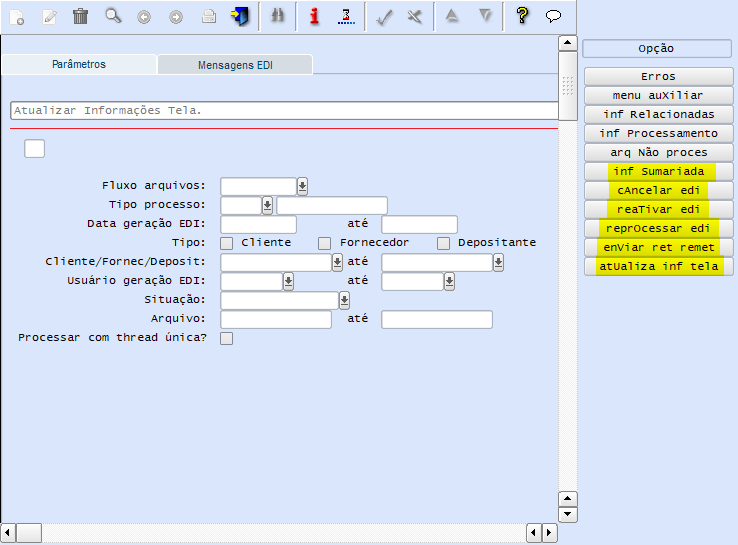738x545 pixels.
Task: Click the cAncelar edi button
Action: coord(658,191)
